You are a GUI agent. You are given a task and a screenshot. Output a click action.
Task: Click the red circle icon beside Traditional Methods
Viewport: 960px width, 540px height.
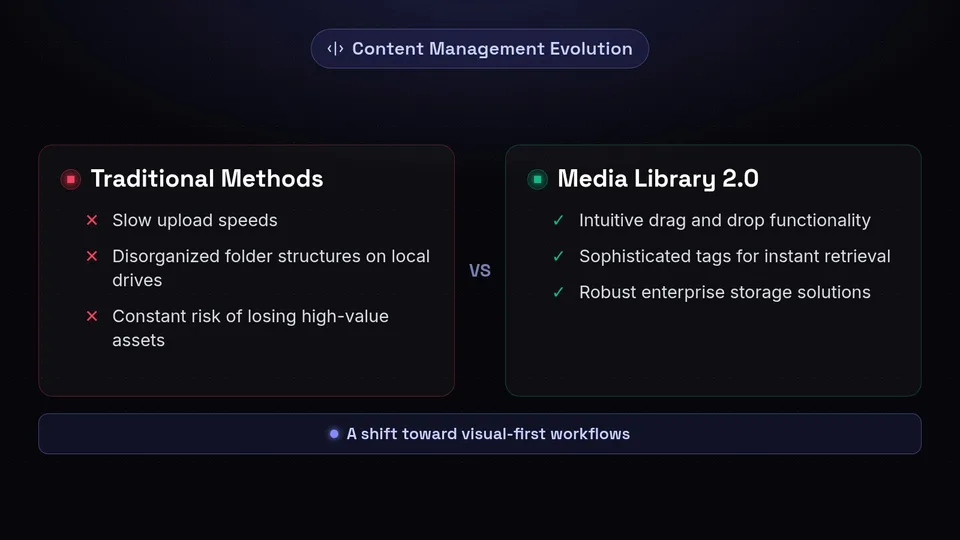click(70, 179)
